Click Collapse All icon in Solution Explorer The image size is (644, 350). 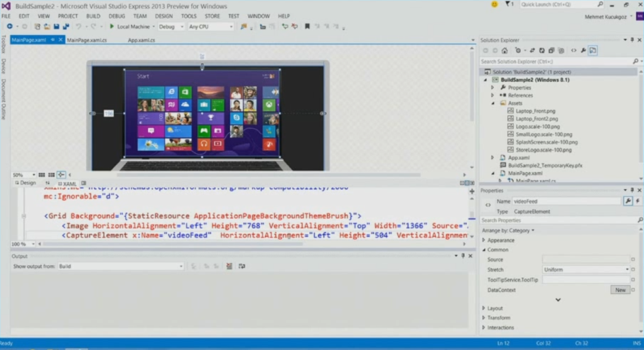pyautogui.click(x=551, y=50)
